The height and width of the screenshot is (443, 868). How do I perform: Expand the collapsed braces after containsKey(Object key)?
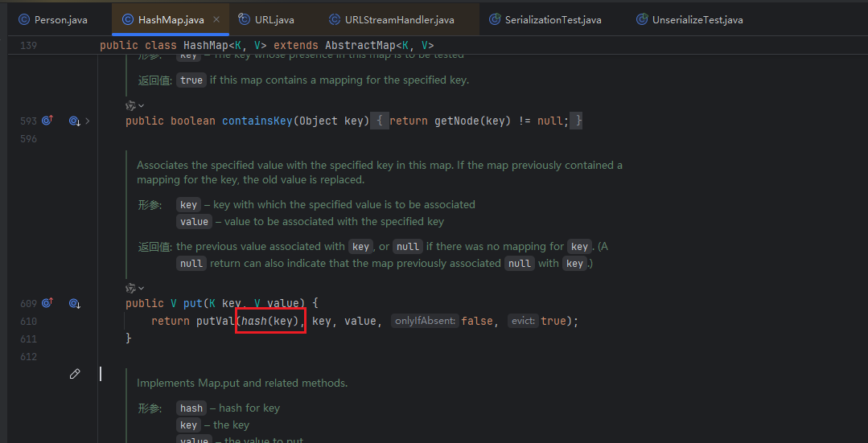click(379, 121)
